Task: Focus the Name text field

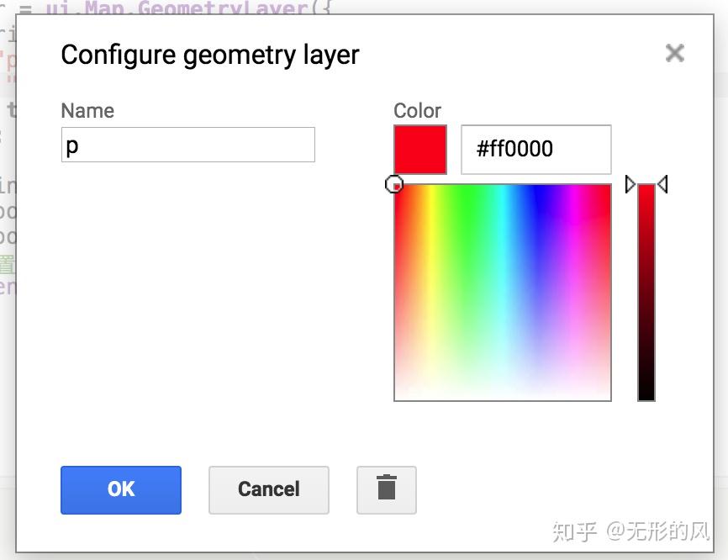Action: coord(188,145)
